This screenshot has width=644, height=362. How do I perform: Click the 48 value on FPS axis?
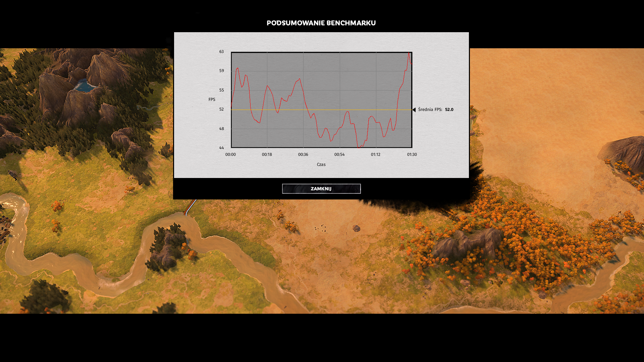221,129
